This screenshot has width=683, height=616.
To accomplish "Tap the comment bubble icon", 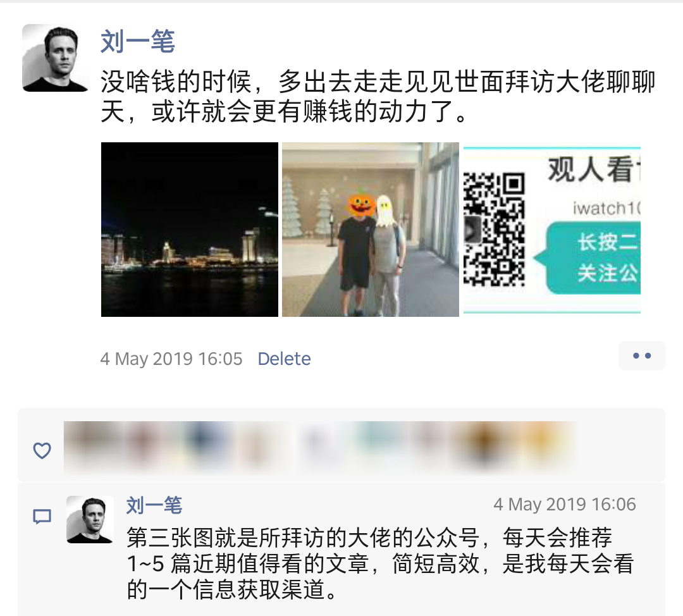I will pos(42,516).
